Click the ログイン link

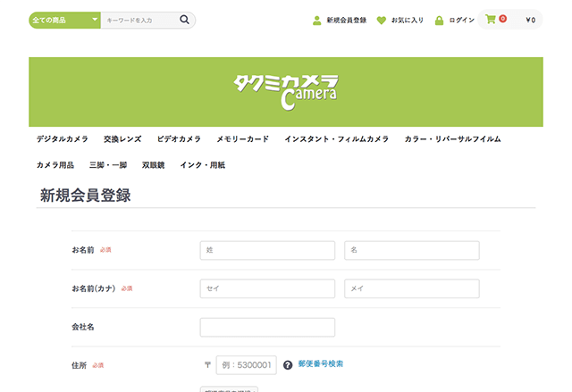click(462, 21)
